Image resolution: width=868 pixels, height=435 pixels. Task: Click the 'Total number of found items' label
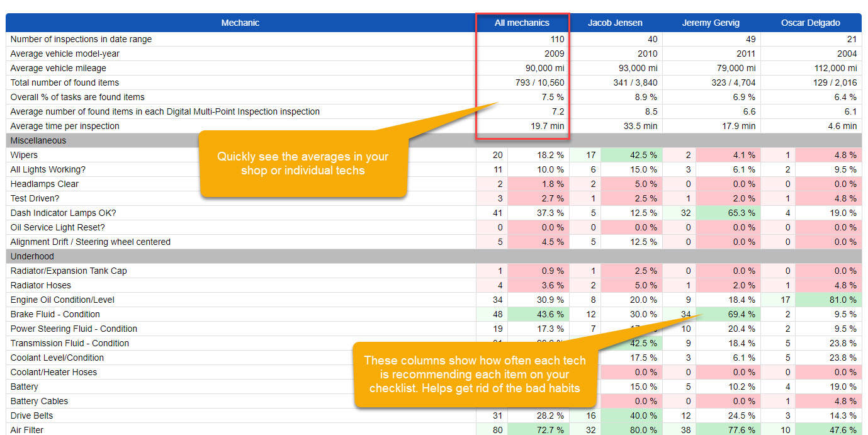point(65,82)
